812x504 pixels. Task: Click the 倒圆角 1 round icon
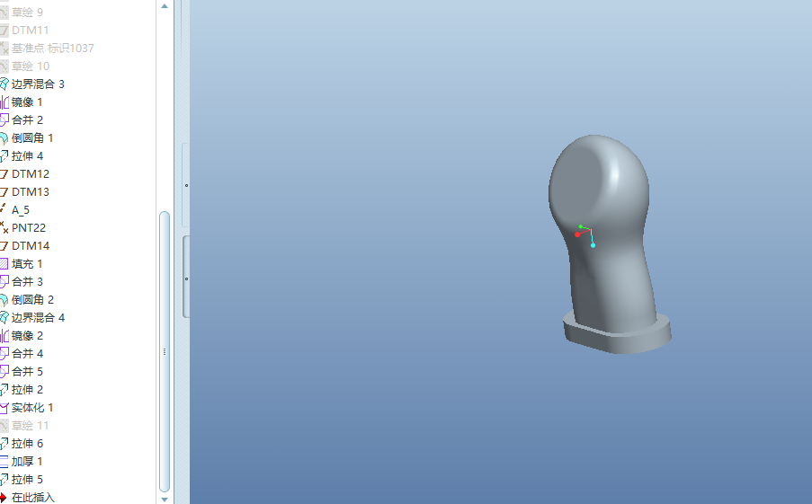tap(4, 138)
